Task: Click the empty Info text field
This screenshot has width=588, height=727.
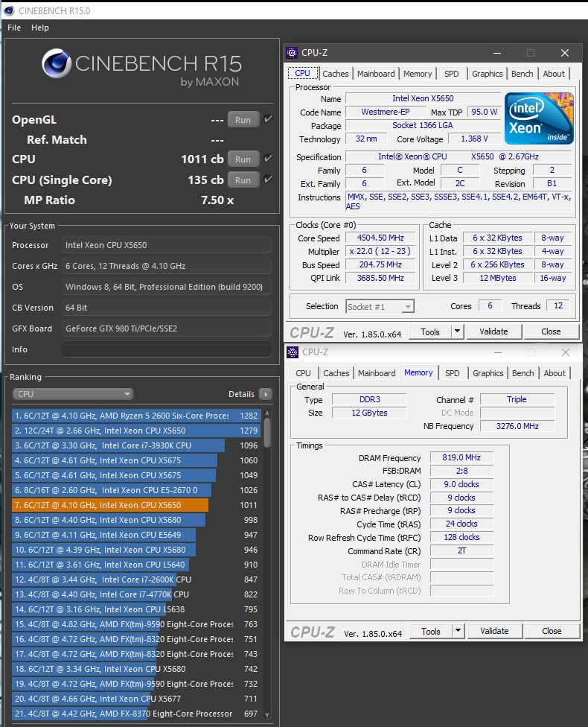Action: click(x=166, y=349)
